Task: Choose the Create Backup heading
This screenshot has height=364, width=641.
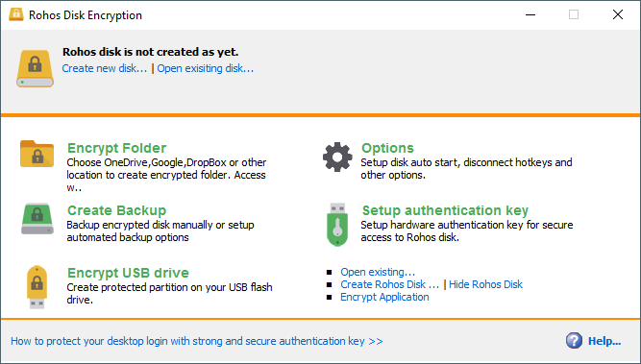Action: (x=117, y=210)
